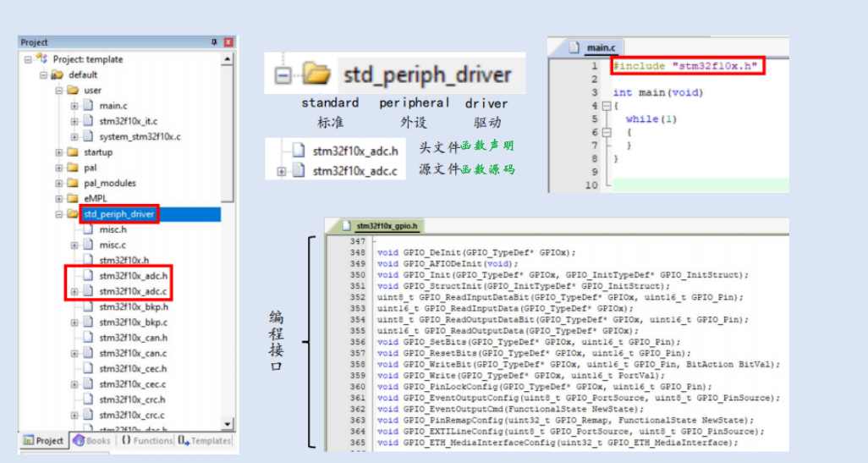The height and width of the screenshot is (463, 868).
Task: Switch to the Functions tab
Action: click(x=146, y=441)
